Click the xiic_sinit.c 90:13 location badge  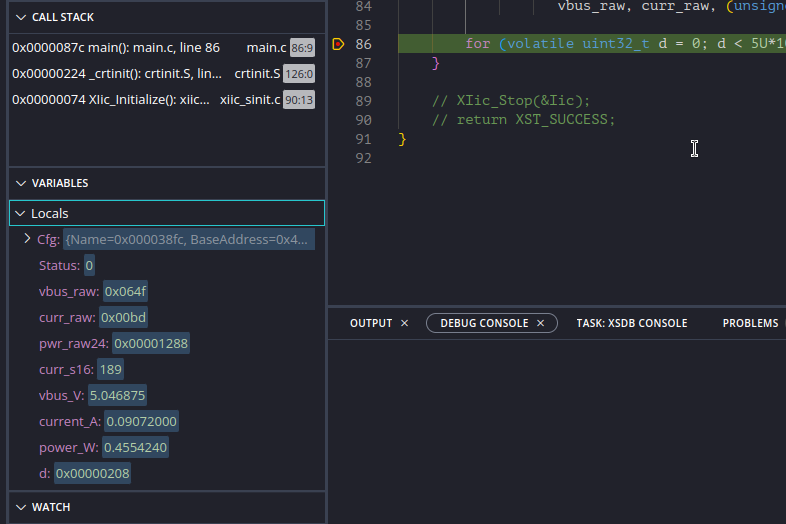[299, 100]
